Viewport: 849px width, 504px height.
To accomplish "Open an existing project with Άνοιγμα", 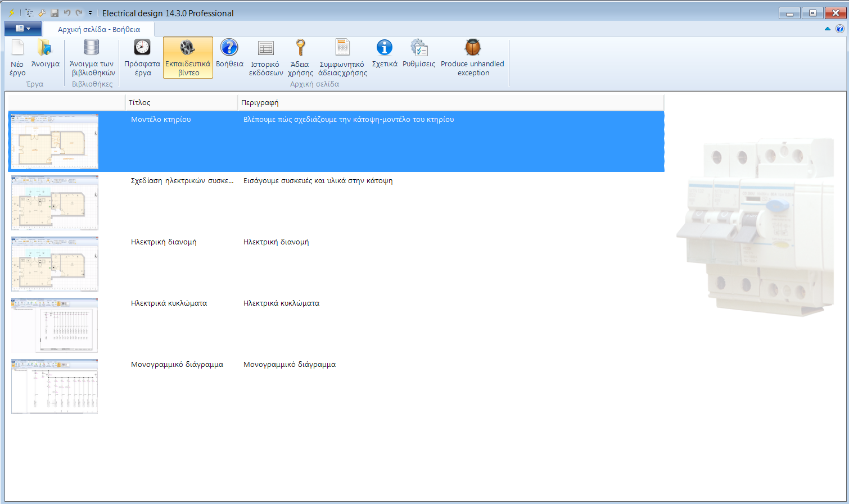I will [44, 56].
